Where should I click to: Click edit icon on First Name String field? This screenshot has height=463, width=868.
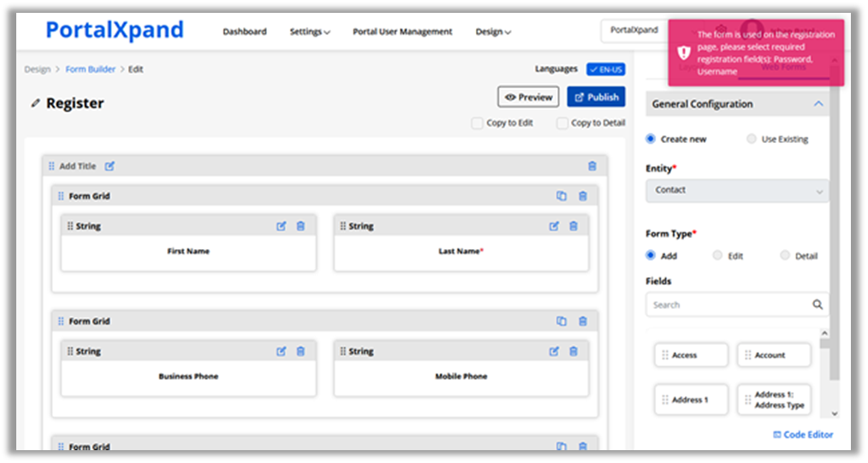click(x=282, y=227)
